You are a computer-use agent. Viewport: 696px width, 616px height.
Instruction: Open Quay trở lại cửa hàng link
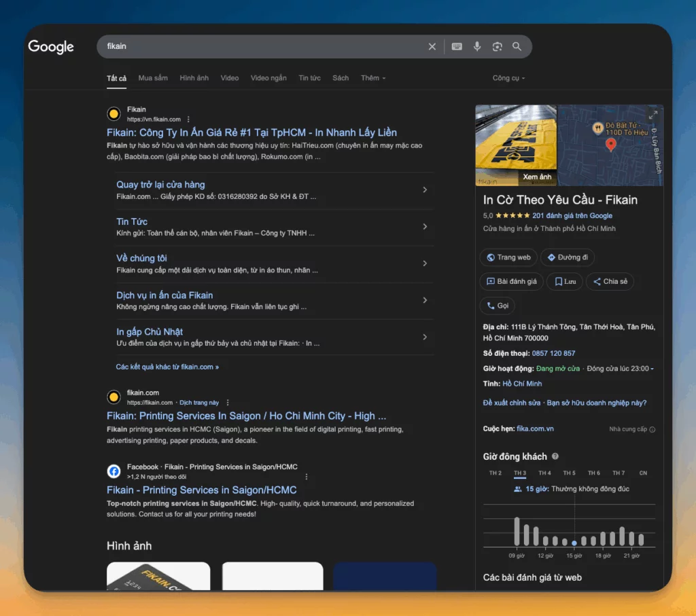[160, 185]
